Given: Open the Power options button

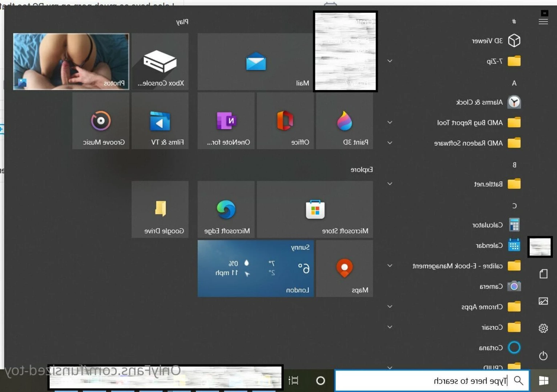Looking at the screenshot, I should click(543, 356).
